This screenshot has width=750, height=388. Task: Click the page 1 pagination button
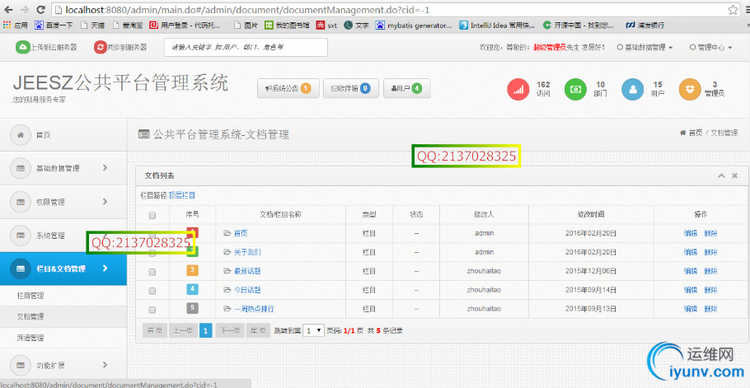pos(206,331)
